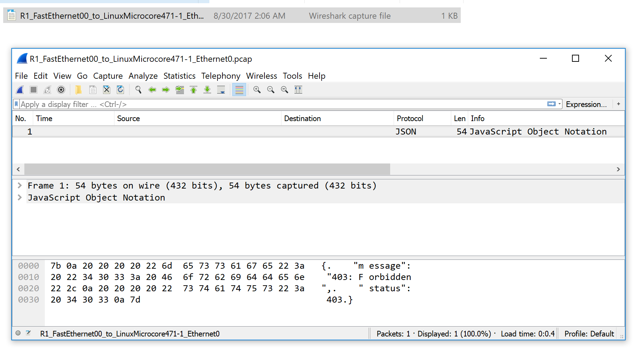Open the Telephony menu

pos(221,76)
